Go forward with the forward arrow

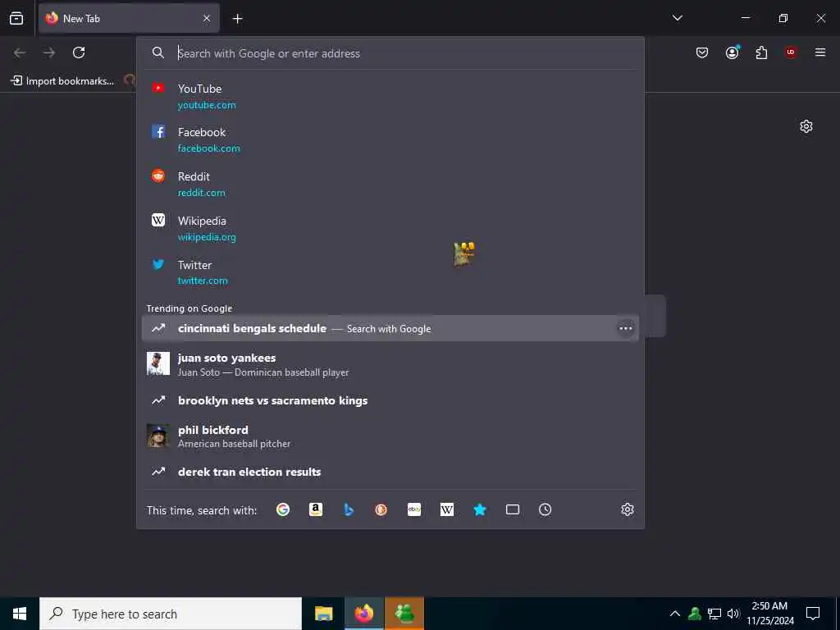[x=49, y=52]
